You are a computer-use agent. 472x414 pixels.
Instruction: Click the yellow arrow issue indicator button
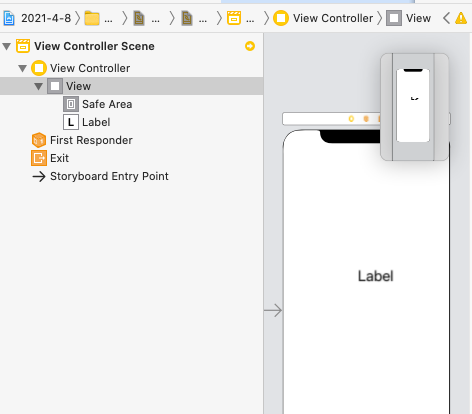click(x=250, y=46)
